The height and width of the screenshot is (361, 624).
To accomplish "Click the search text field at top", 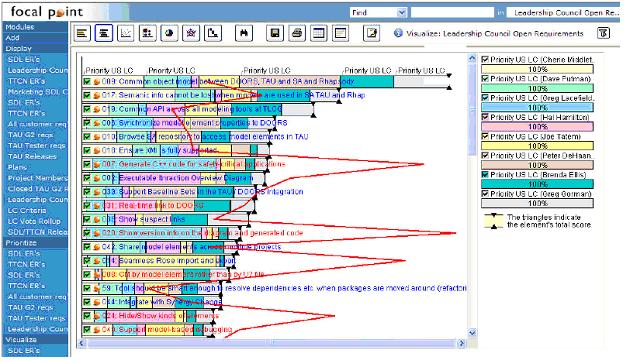I will [x=452, y=13].
